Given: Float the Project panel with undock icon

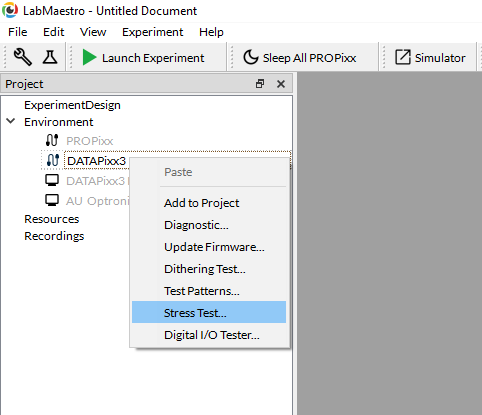Looking at the screenshot, I should [260, 84].
